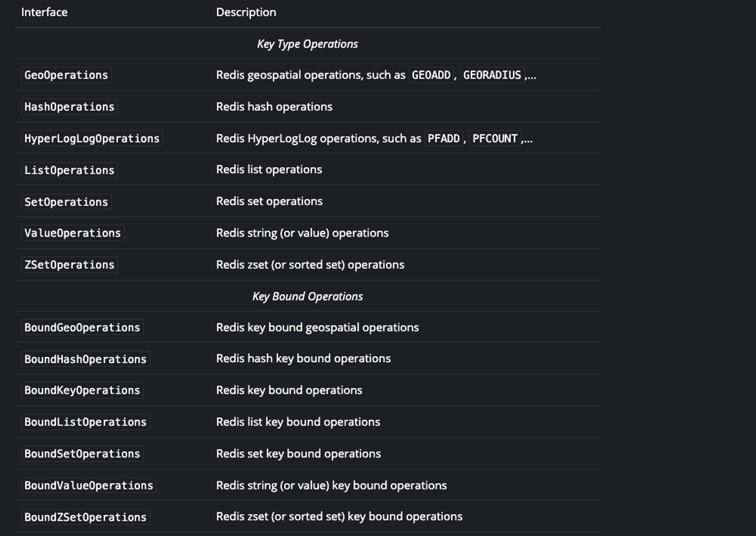The width and height of the screenshot is (756, 536).
Task: Click 'Redis string (or value) operations' text
Action: click(302, 233)
